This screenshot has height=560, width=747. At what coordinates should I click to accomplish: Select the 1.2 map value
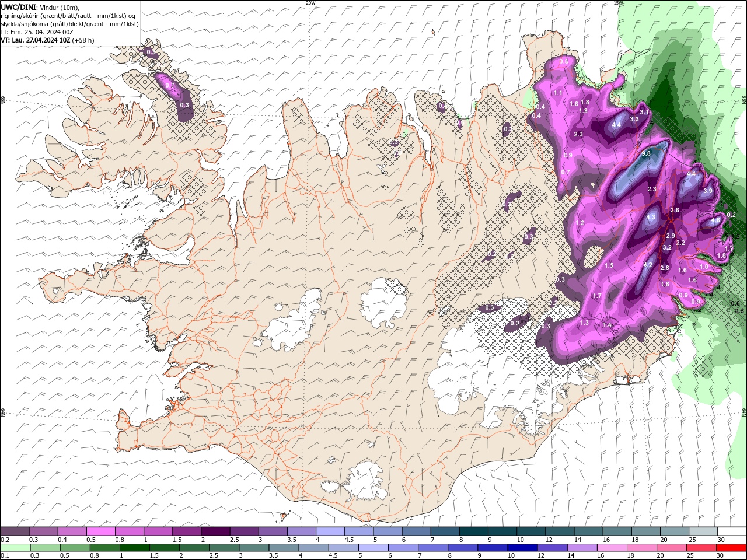click(x=580, y=223)
